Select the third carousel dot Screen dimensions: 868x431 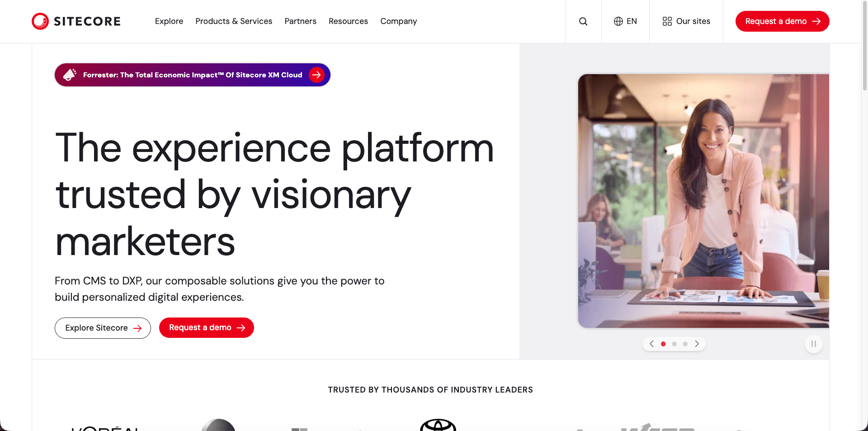point(685,344)
